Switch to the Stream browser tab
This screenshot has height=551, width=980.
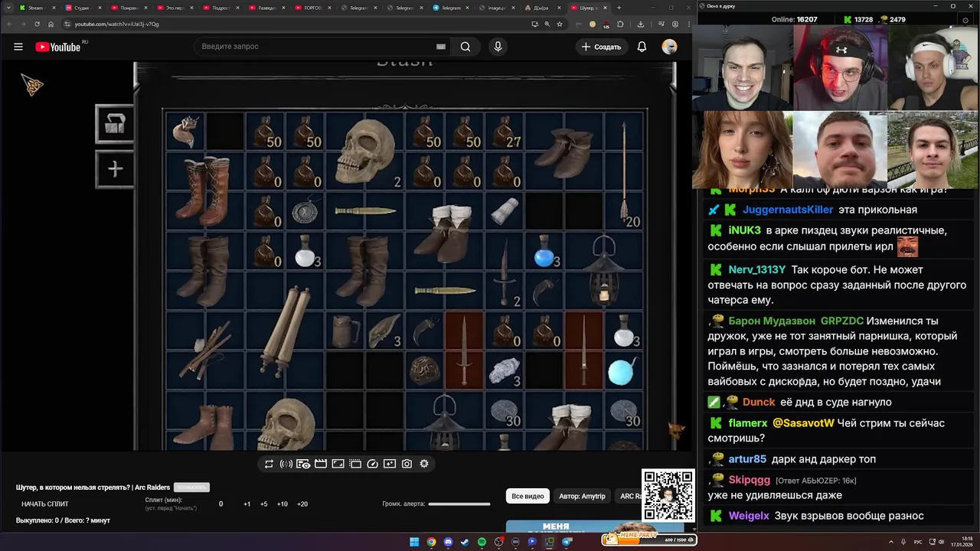coord(35,8)
